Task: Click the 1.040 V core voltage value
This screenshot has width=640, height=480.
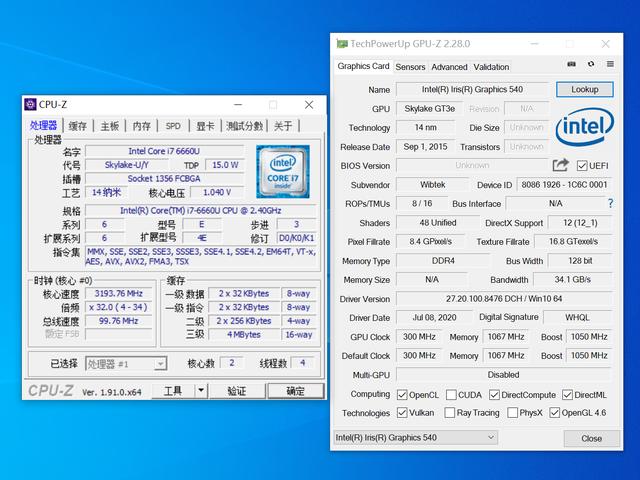Action: [x=217, y=192]
